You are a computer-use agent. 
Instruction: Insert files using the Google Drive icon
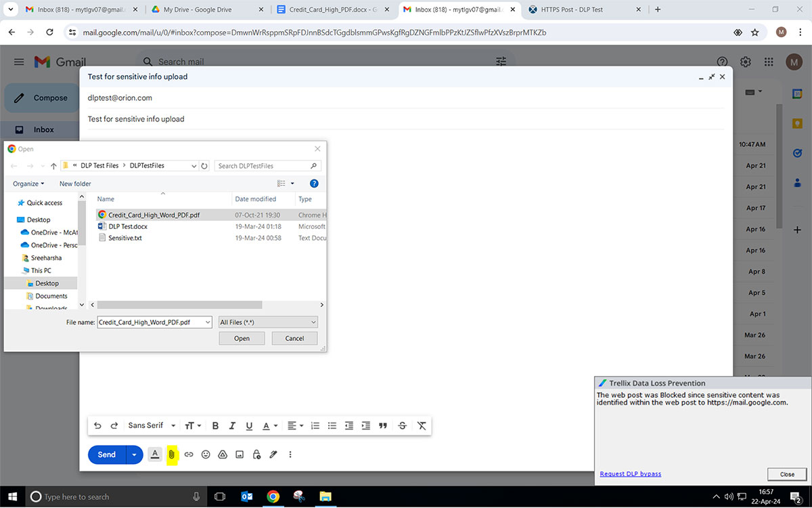pyautogui.click(x=223, y=454)
